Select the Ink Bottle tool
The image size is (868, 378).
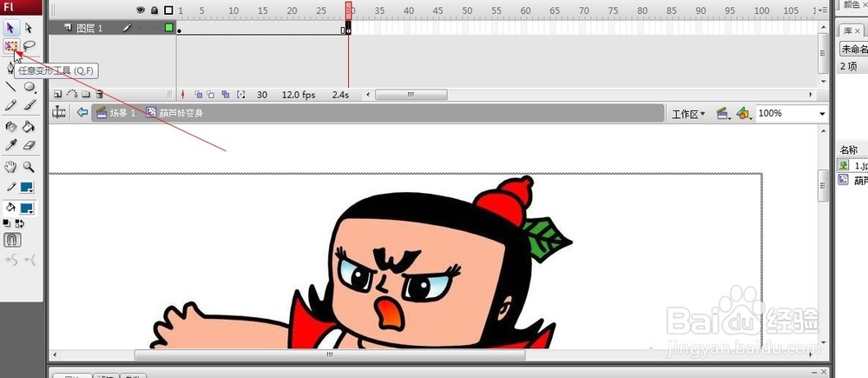click(x=10, y=127)
